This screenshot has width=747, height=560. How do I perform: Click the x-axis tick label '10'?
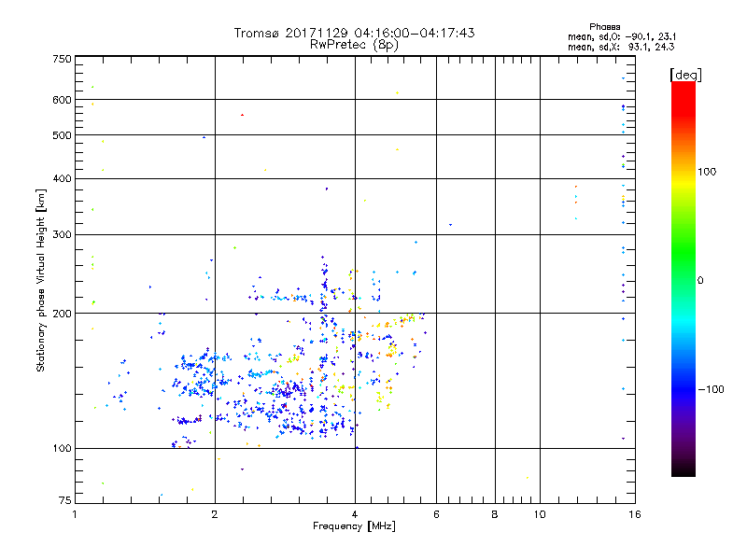click(540, 514)
